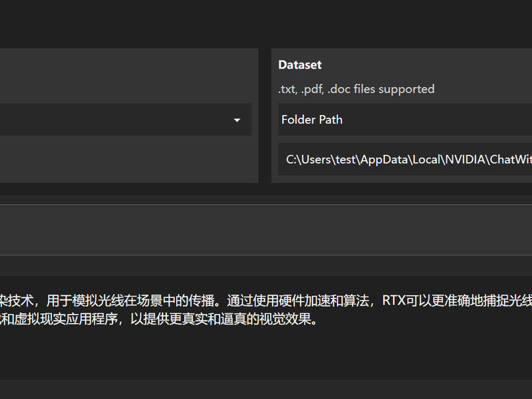Click response line ending with 视觉效果
Screen dimensions: 532x399
pos(158,319)
